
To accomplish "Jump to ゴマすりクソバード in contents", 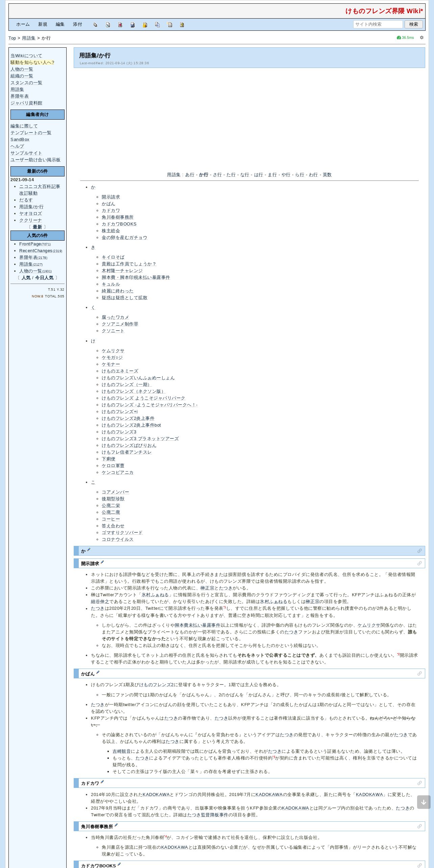I will [122, 533].
